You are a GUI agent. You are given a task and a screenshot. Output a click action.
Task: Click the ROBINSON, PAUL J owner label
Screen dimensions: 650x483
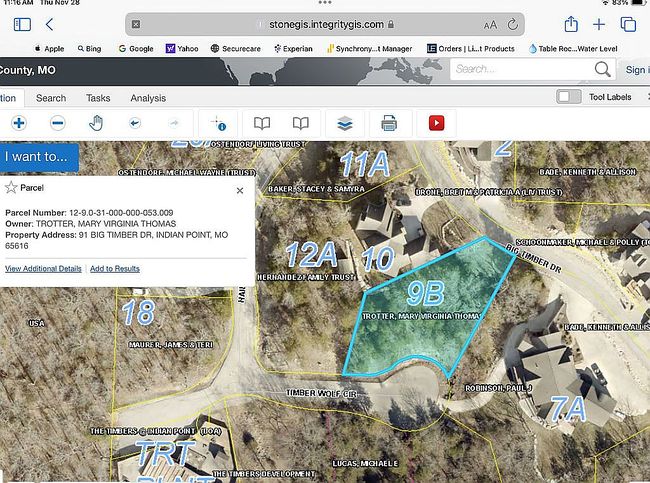pos(499,388)
